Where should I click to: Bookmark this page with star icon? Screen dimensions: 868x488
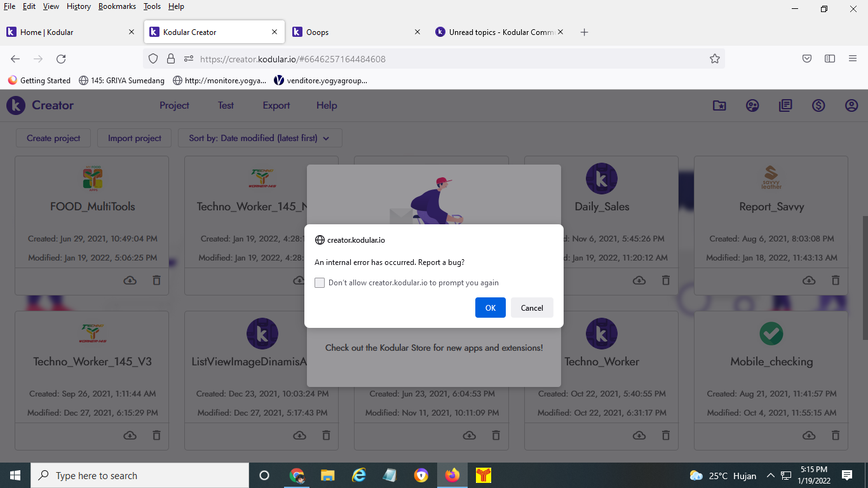[x=715, y=59]
